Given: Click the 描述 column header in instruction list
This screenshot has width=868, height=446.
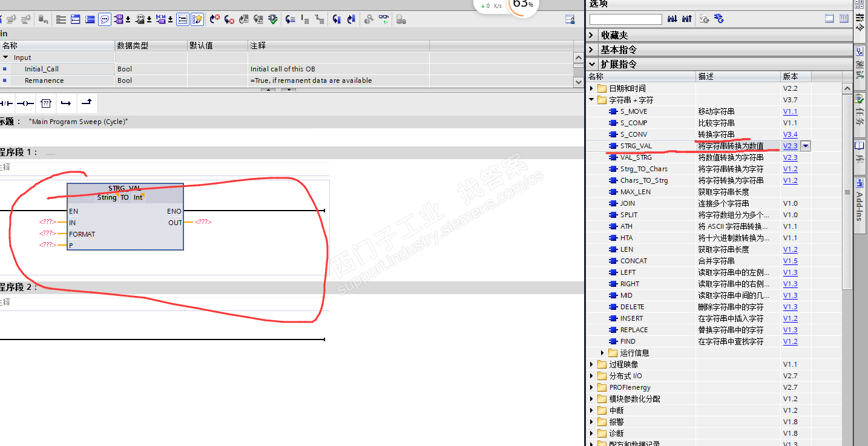Looking at the screenshot, I should [738, 76].
